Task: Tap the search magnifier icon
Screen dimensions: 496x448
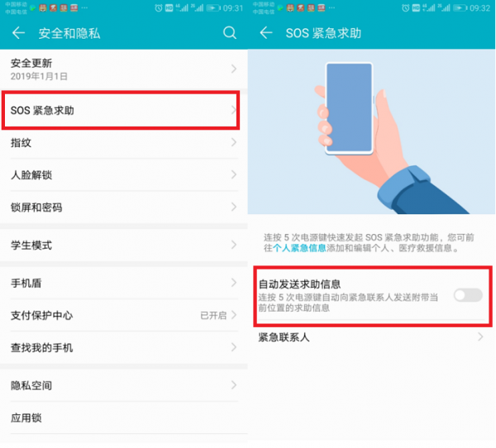Action: tap(230, 33)
